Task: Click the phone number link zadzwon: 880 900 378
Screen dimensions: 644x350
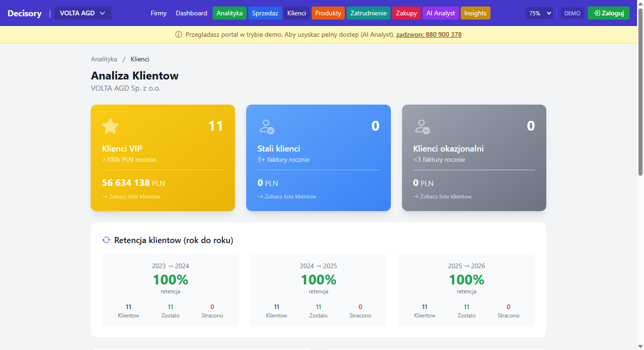Action: tap(429, 35)
